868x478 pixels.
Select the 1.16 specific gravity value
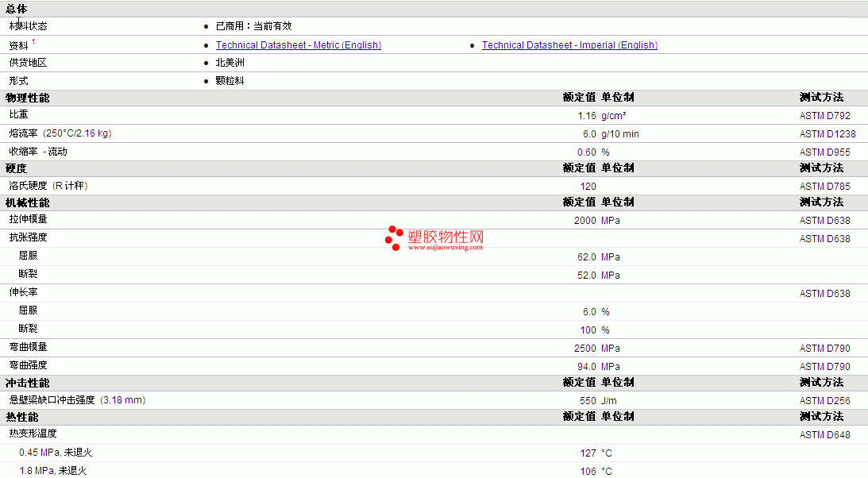(x=587, y=116)
